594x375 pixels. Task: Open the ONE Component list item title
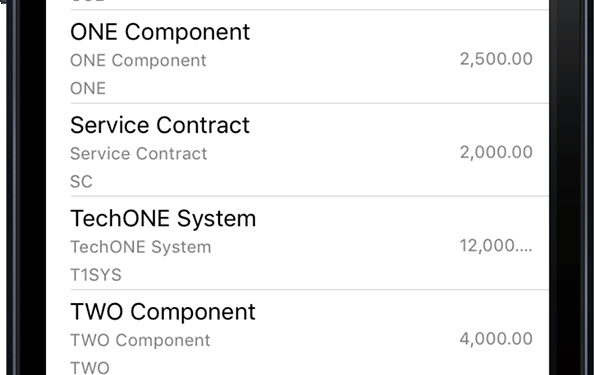[160, 32]
